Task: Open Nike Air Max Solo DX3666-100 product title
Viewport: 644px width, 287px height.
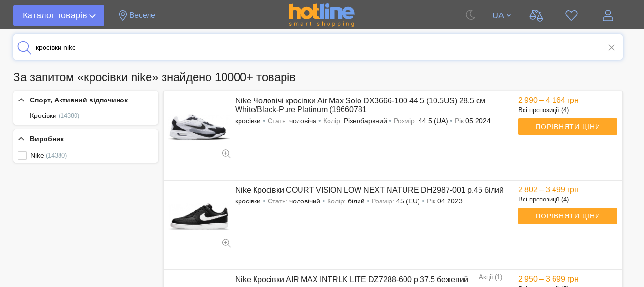Action: click(360, 105)
